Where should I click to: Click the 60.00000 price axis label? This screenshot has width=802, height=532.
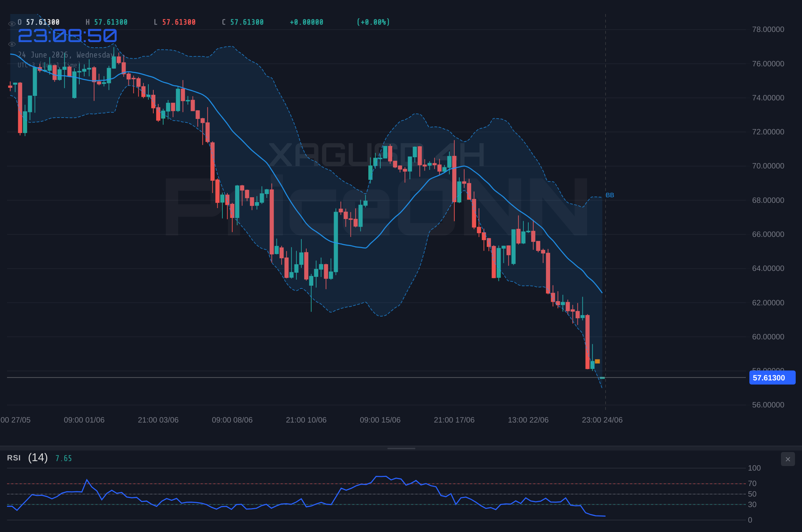[x=768, y=337]
